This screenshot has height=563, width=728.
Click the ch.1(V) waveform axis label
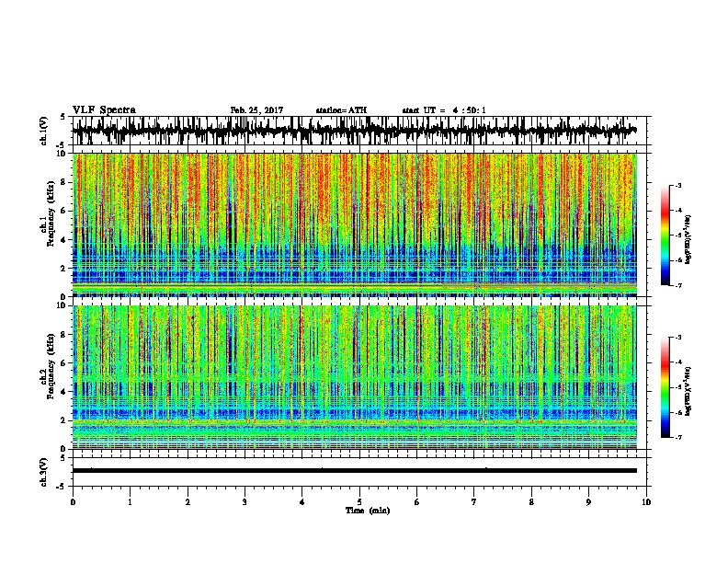(x=44, y=131)
